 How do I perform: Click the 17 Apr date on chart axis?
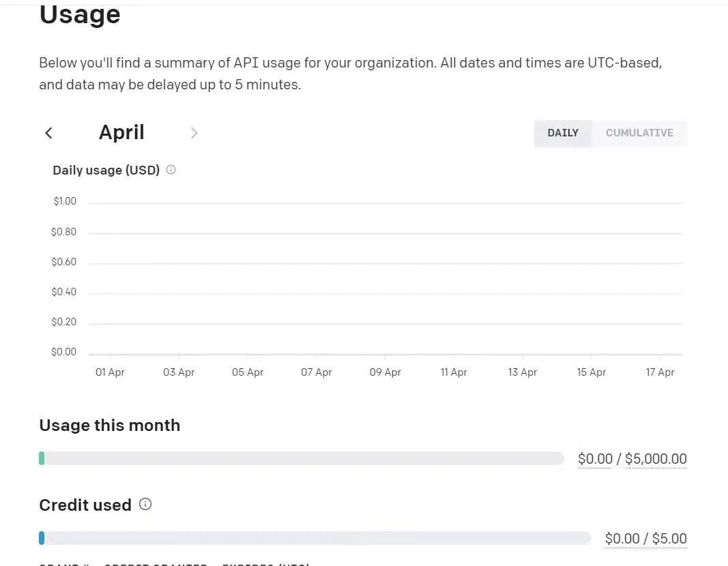pyautogui.click(x=660, y=372)
